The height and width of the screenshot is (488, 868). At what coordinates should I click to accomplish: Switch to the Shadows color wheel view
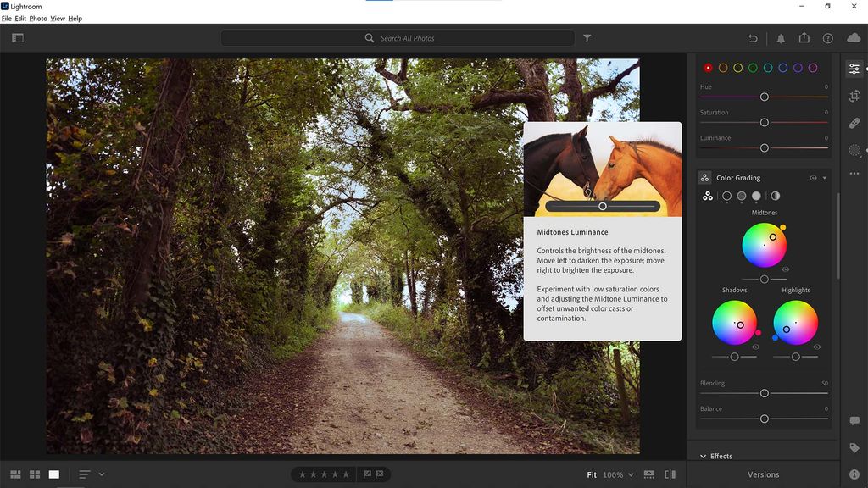pyautogui.click(x=726, y=196)
